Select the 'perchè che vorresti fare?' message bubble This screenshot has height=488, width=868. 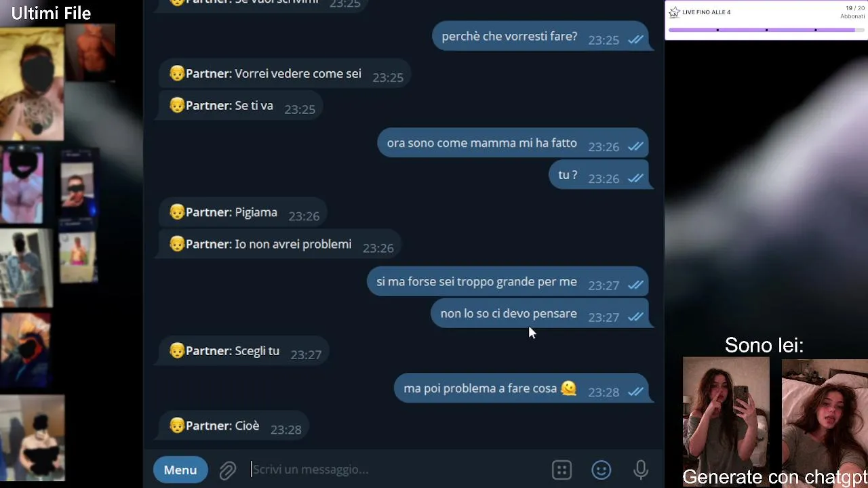[541, 37]
